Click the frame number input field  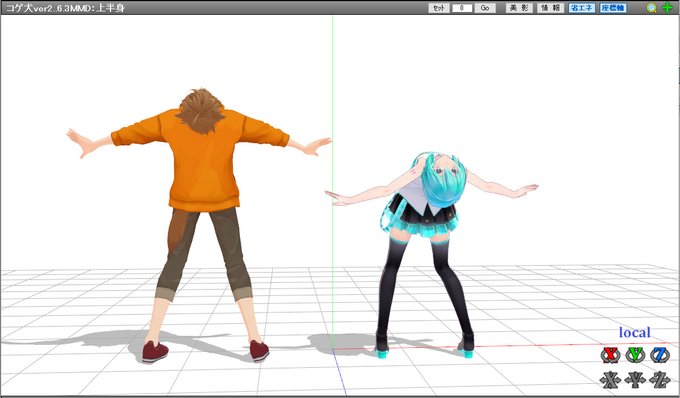coord(462,8)
